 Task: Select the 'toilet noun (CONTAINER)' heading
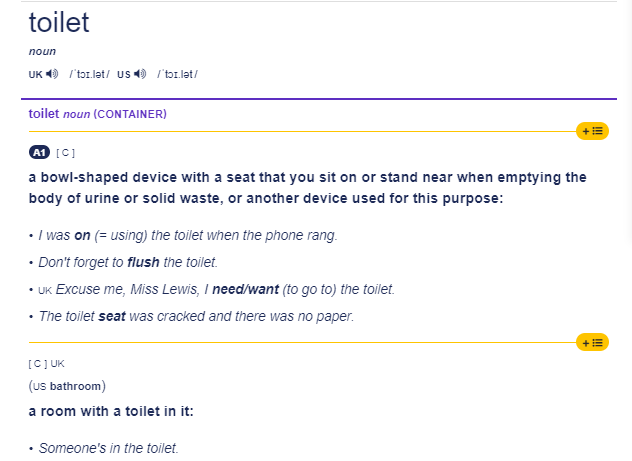click(x=98, y=114)
